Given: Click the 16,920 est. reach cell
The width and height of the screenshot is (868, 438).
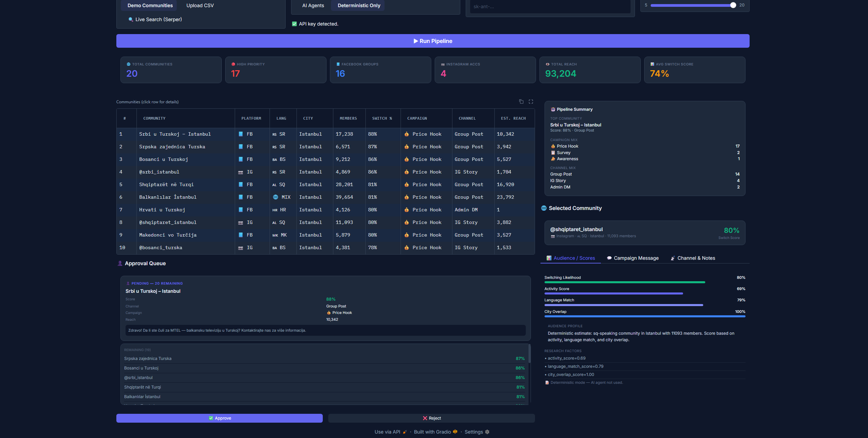Looking at the screenshot, I should point(515,185).
